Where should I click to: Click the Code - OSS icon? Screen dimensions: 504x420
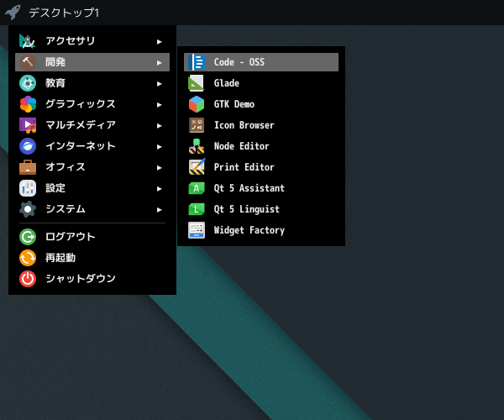pos(197,62)
